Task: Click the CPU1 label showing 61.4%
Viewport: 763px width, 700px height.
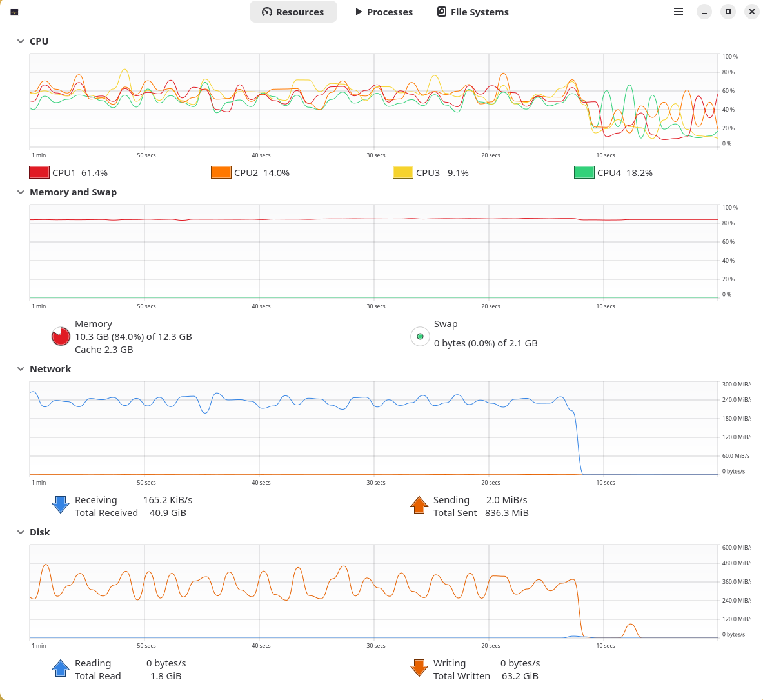Action: click(x=79, y=172)
